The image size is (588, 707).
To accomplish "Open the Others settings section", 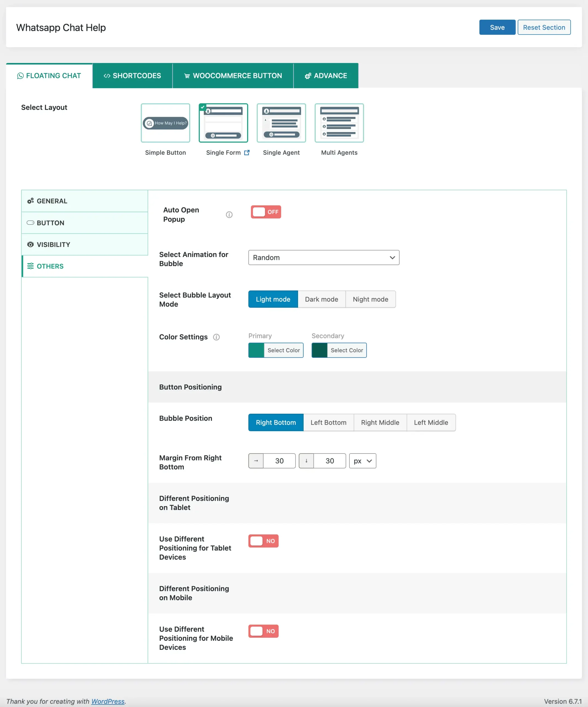I will [x=85, y=266].
